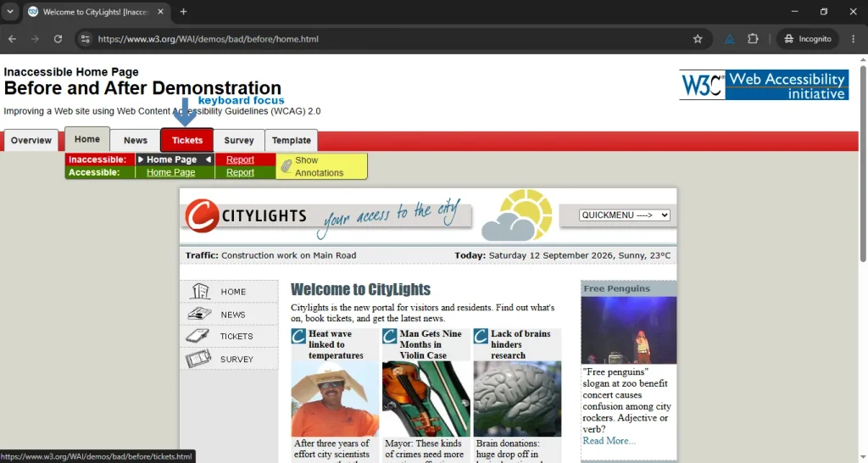Screen dimensions: 868x463
Task: Click the SURVEY text in side navigation
Action: pos(236,359)
